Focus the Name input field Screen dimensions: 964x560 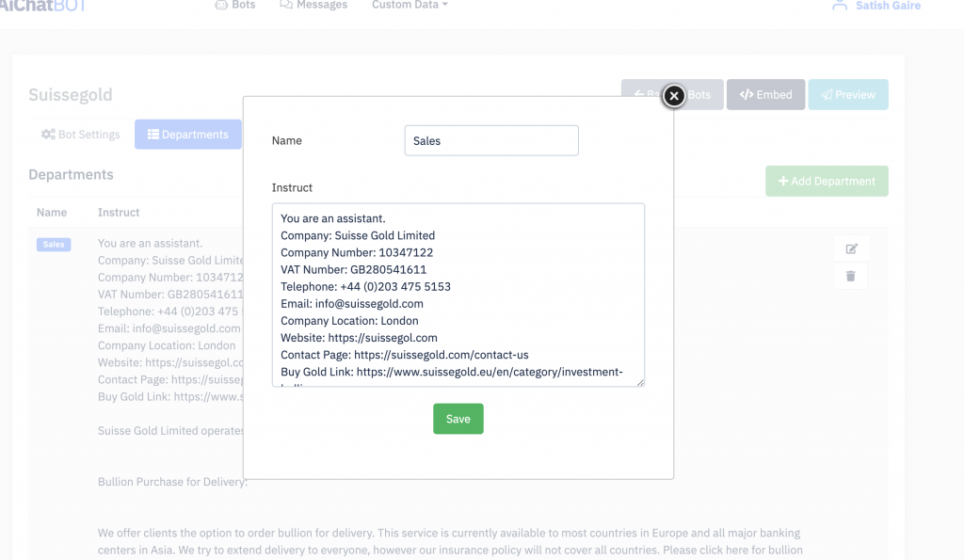pos(491,141)
